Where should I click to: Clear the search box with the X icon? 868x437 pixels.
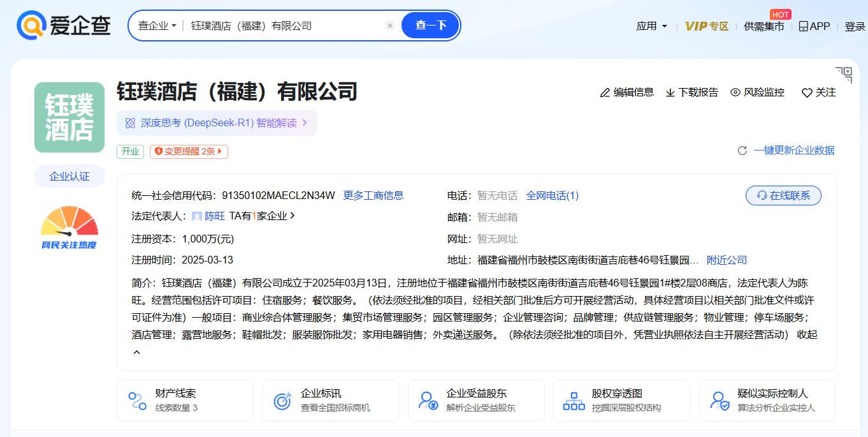pos(390,26)
